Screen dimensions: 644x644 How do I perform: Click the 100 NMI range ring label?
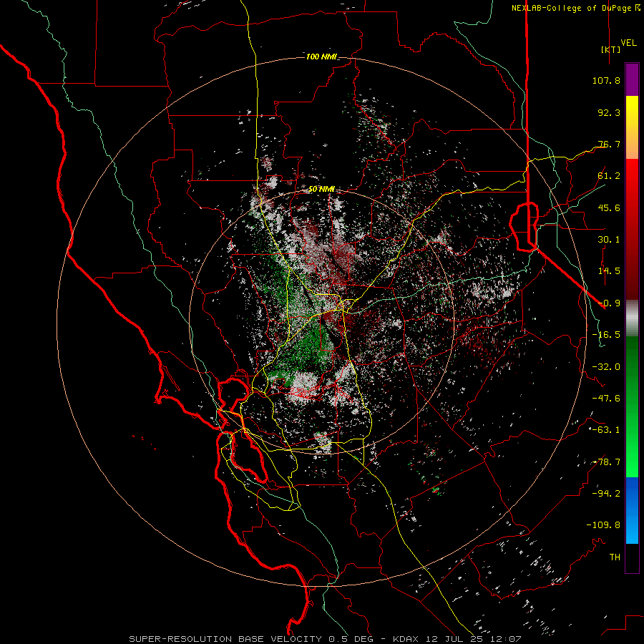[x=321, y=57]
